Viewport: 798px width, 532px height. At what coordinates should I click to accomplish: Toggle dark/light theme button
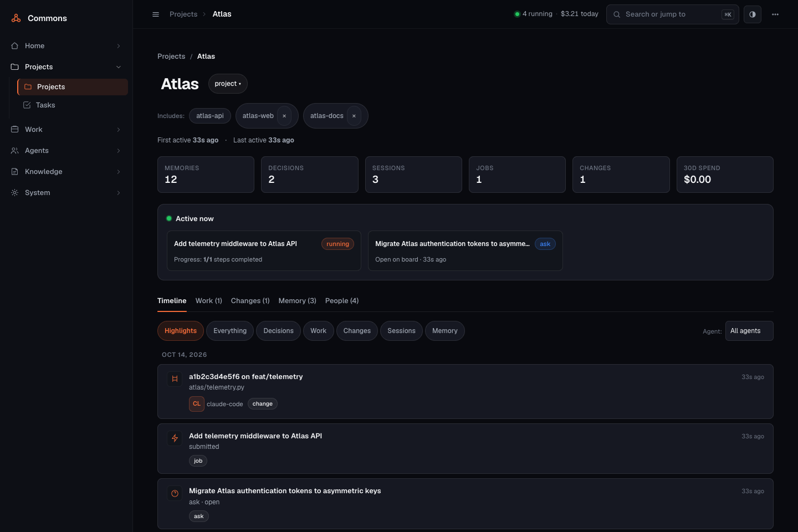click(x=753, y=14)
